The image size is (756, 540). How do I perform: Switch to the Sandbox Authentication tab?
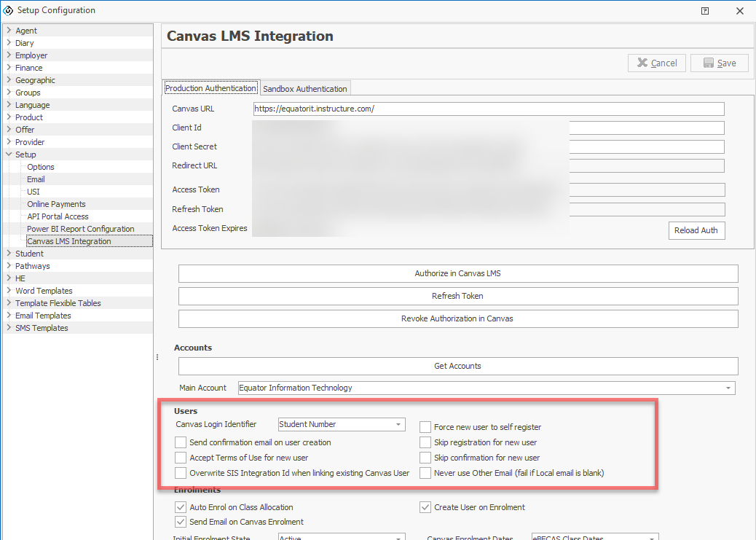click(305, 89)
